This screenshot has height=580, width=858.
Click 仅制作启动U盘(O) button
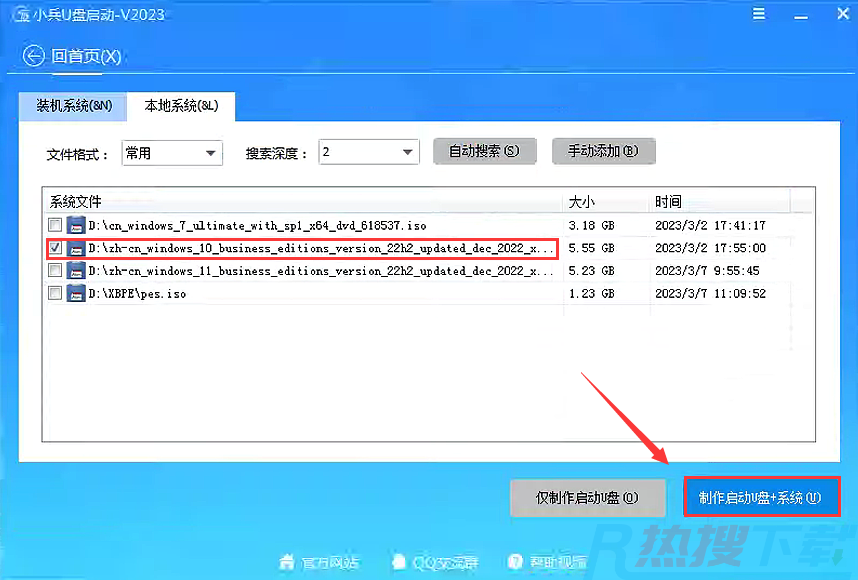[588, 498]
